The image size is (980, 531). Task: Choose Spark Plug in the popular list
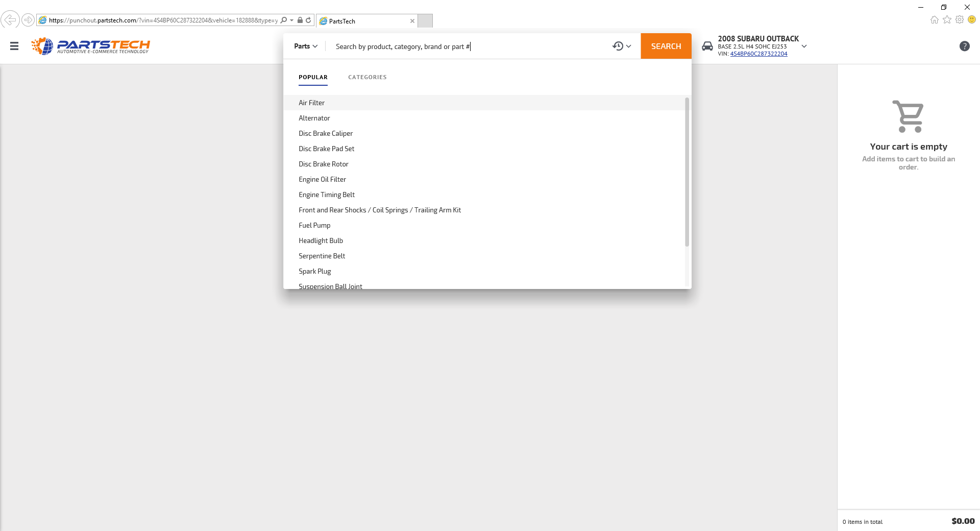(314, 271)
